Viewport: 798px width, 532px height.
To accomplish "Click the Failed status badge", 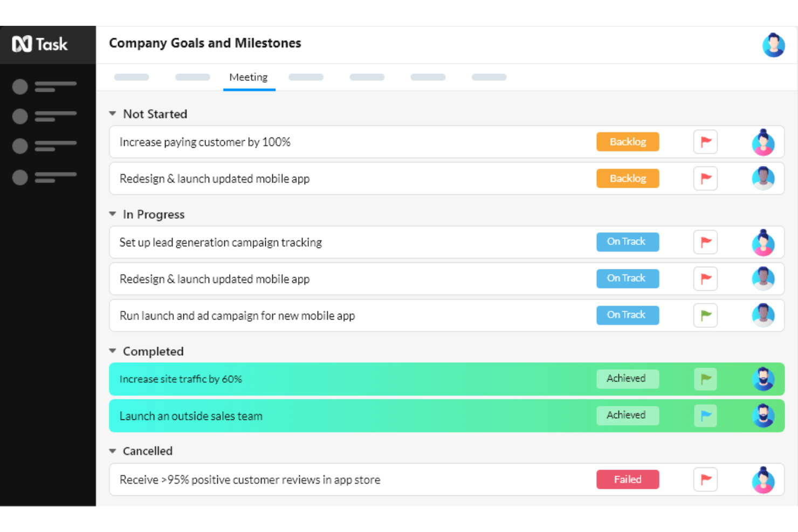I will pos(628,479).
